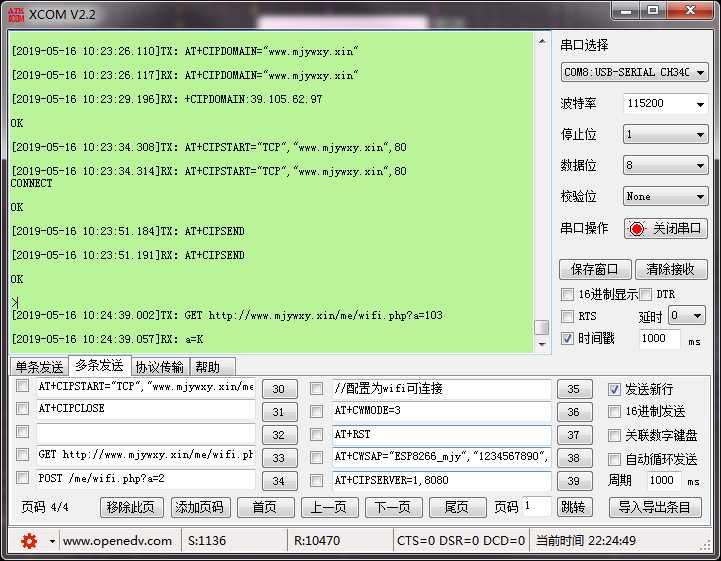Check the box beside AT+CWMODE=3 entry
721x561 pixels.
[x=316, y=411]
